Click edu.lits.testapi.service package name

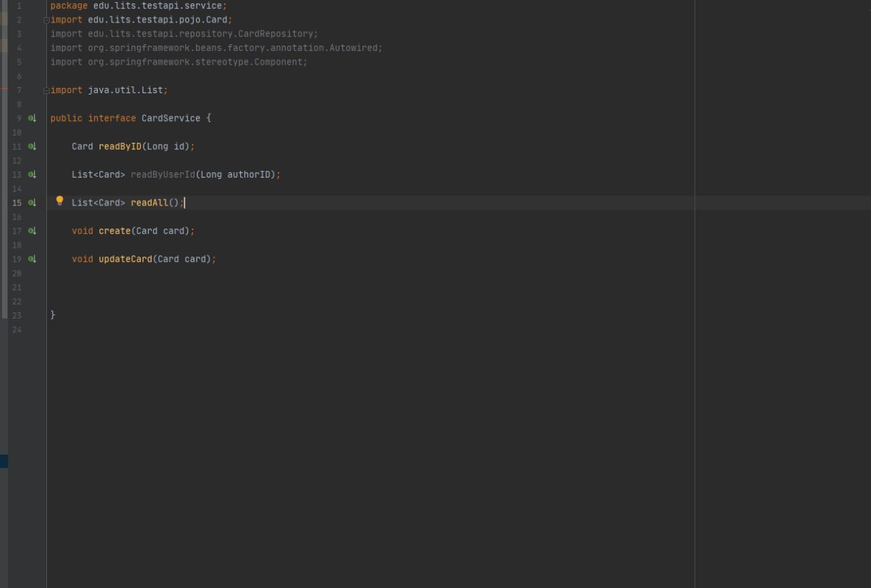pos(157,5)
